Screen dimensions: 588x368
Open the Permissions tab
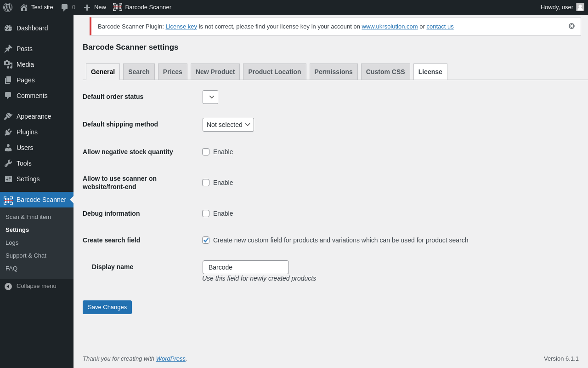(334, 72)
